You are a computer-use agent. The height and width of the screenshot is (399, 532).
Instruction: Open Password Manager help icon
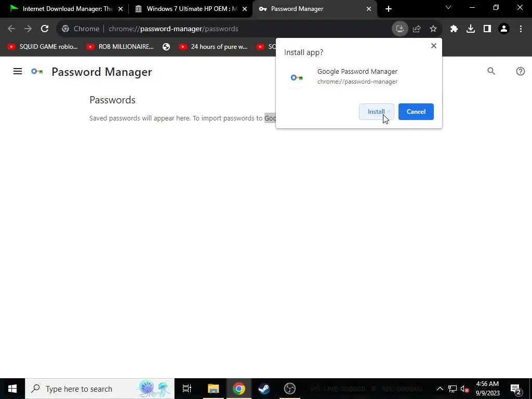tap(521, 71)
